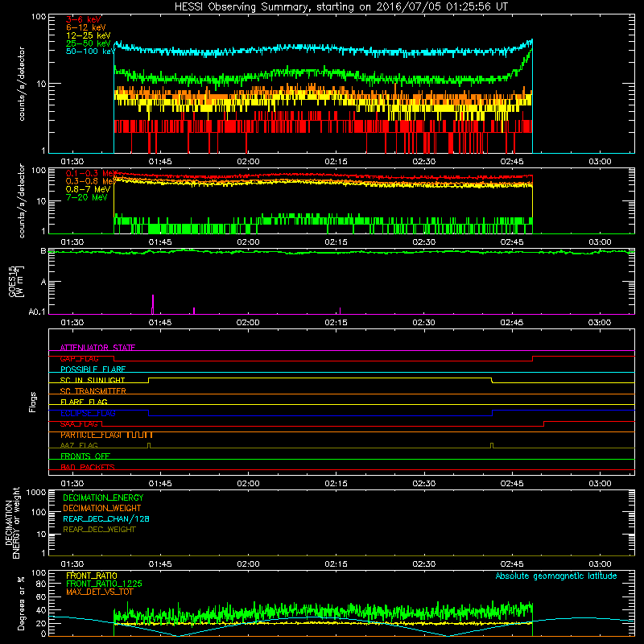Select the 12-25 keV legend label
Viewport: 644px width, 644px height.
click(x=89, y=35)
